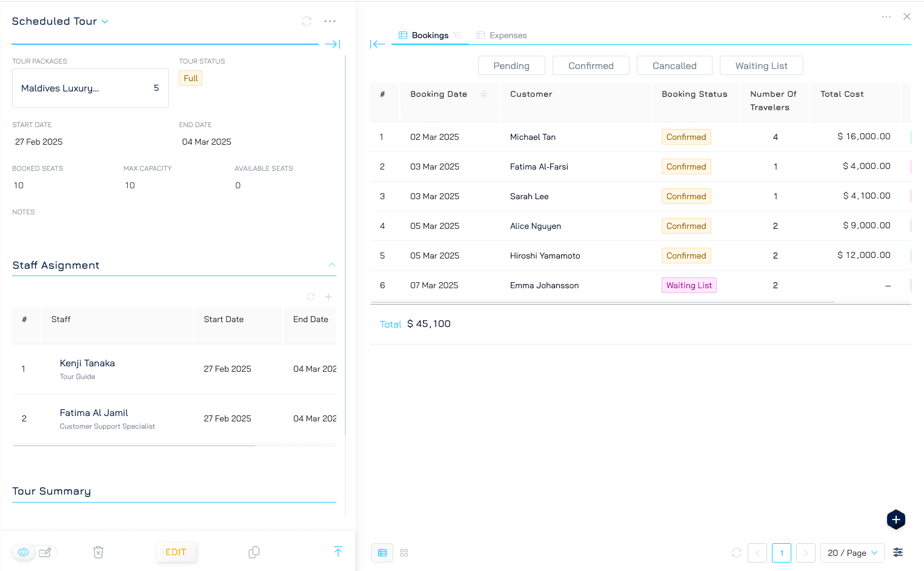Refresh the Scheduled Tour panel
The height and width of the screenshot is (571, 924).
(307, 21)
